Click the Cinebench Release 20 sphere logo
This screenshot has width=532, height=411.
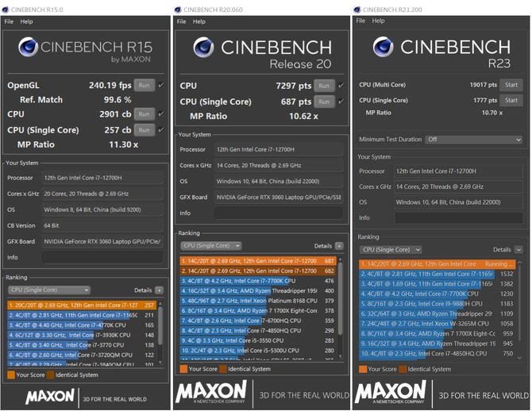tap(203, 48)
